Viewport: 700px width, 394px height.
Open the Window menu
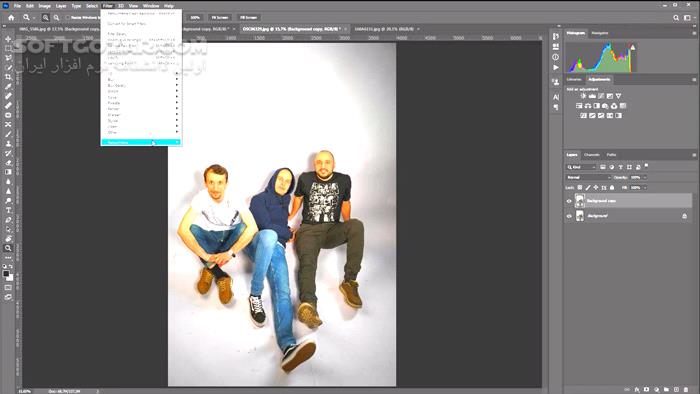[151, 6]
